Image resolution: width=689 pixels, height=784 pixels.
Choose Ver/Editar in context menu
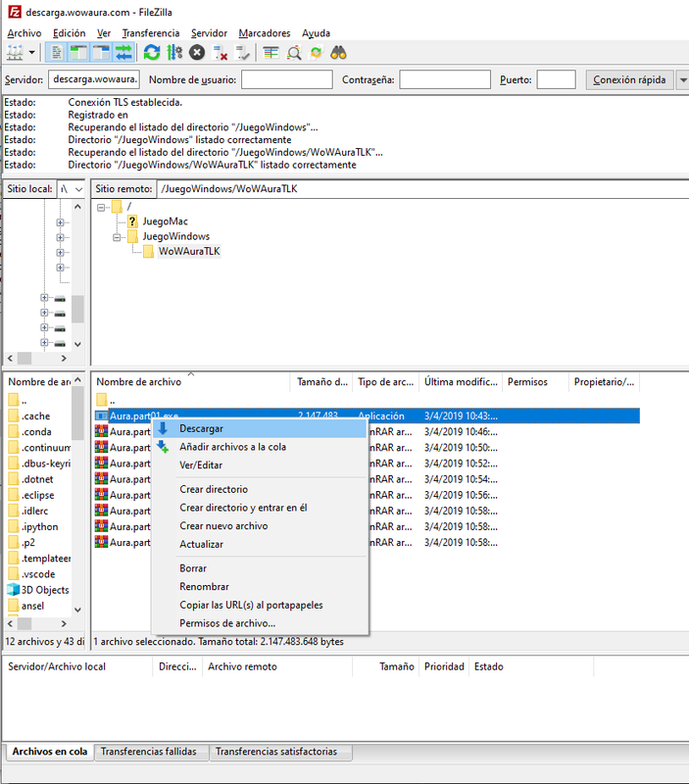coord(260,465)
